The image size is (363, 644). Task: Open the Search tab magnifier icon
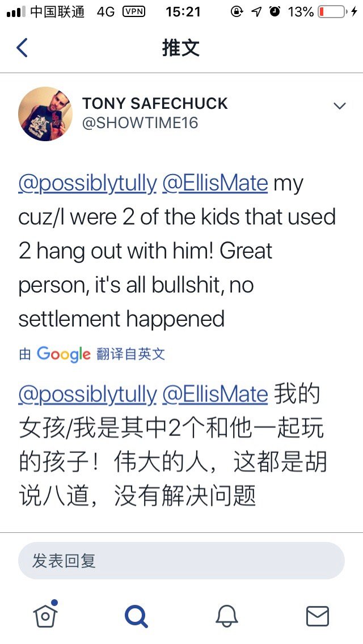[136, 616]
